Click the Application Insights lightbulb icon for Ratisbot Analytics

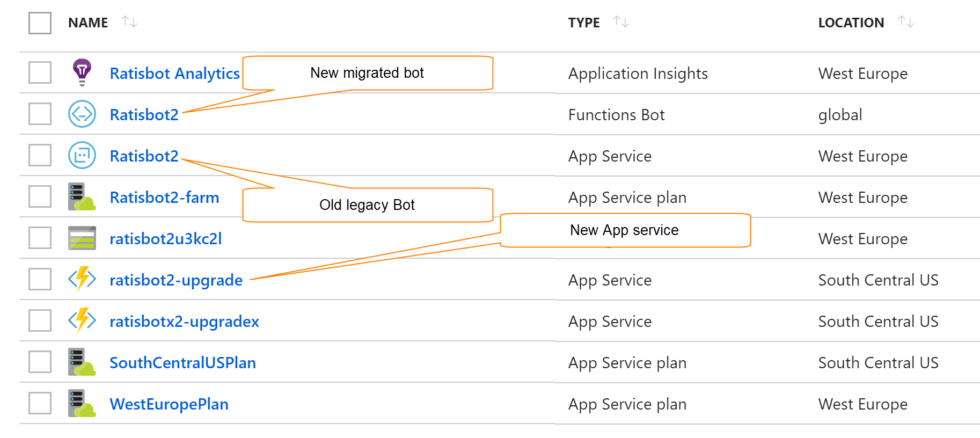(x=82, y=73)
